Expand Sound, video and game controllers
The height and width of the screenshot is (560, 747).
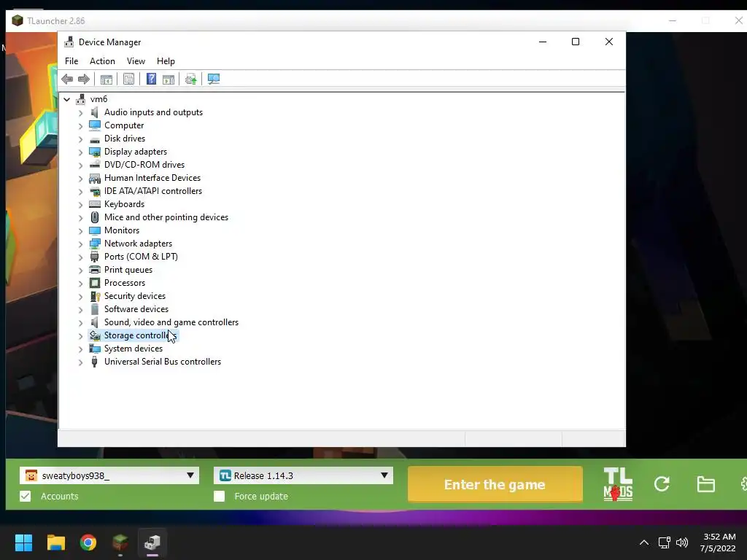pos(80,323)
